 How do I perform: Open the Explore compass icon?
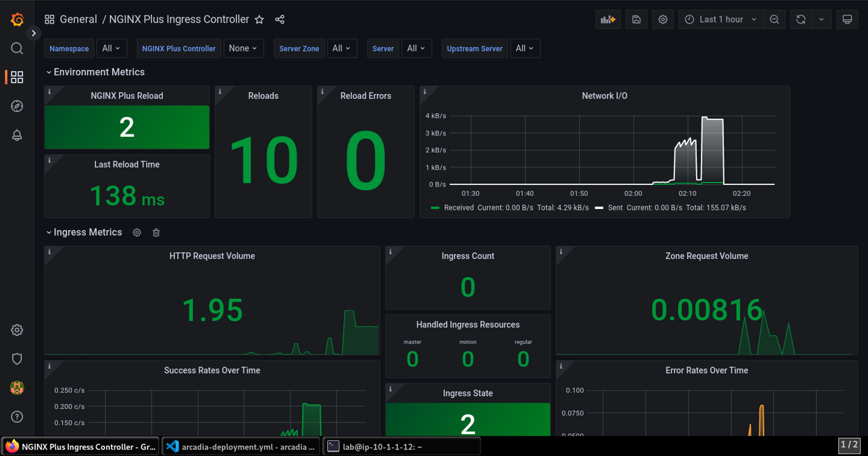pos(17,106)
